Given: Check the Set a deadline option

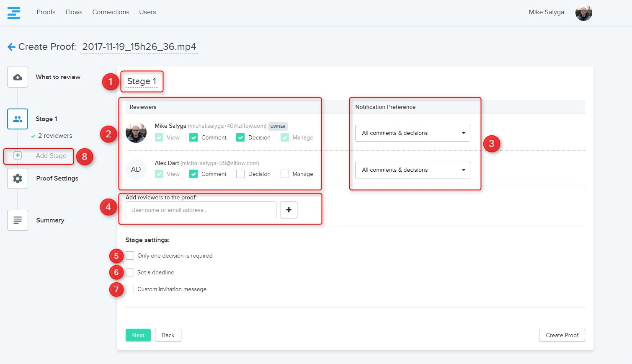Looking at the screenshot, I should (x=130, y=272).
